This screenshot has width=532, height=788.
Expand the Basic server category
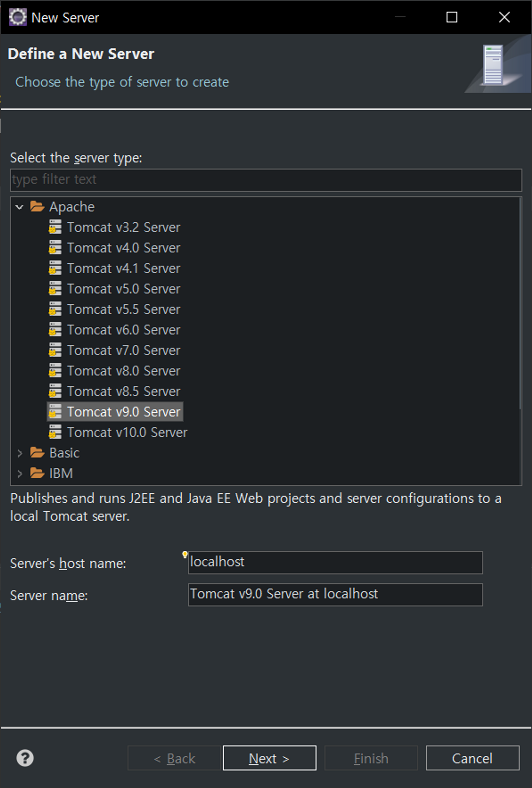19,453
